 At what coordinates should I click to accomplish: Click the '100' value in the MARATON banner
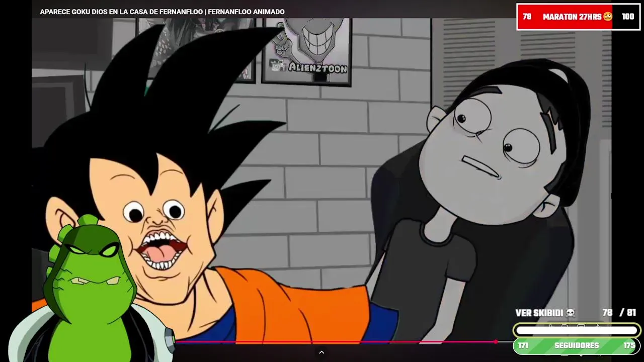tap(627, 17)
